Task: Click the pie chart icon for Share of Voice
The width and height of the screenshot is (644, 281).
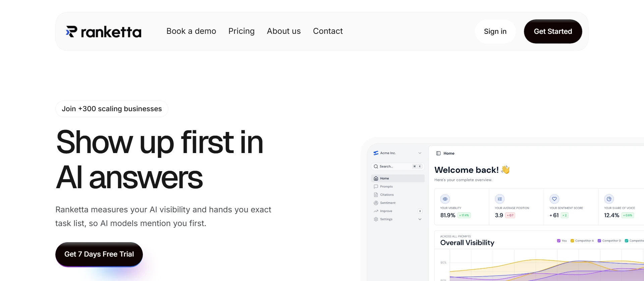Action: [609, 199]
